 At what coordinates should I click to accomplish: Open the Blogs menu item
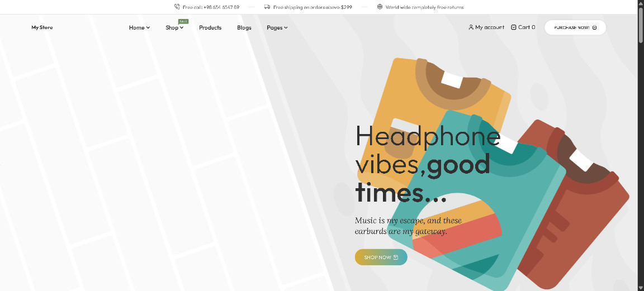pos(244,27)
